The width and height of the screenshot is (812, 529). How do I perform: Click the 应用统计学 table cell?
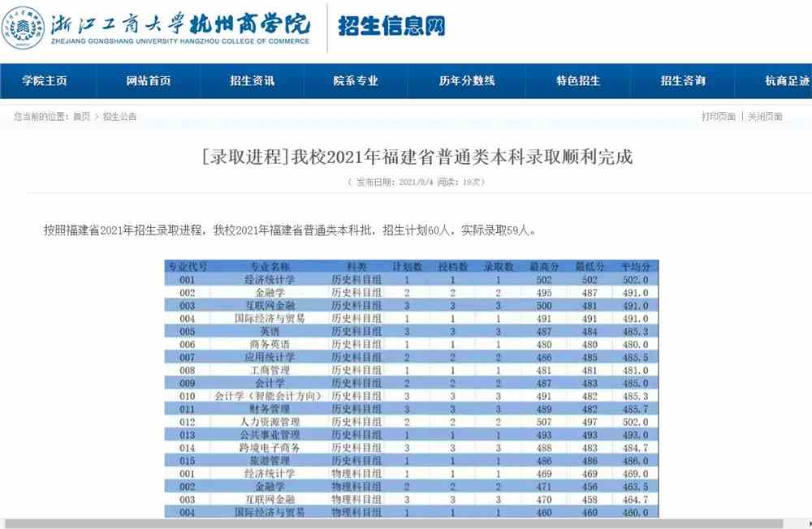point(270,357)
